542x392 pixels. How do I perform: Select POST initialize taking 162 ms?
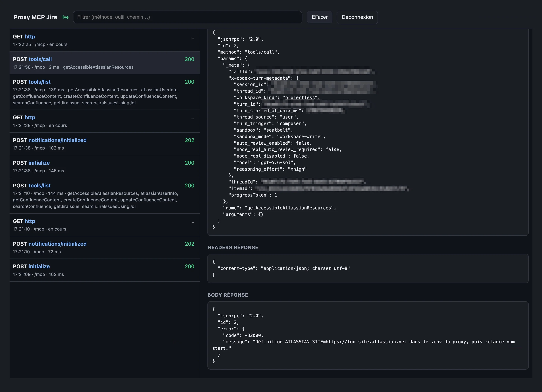(x=104, y=270)
